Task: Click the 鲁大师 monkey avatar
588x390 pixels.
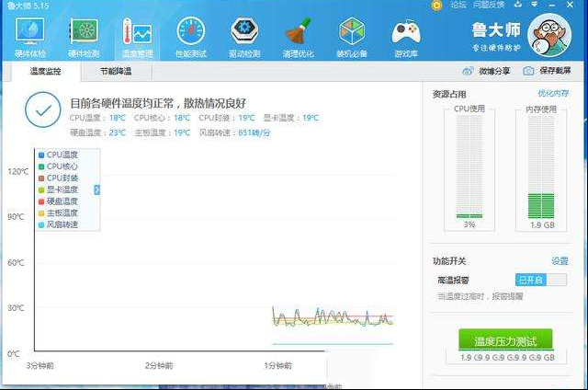Action: pos(549,35)
